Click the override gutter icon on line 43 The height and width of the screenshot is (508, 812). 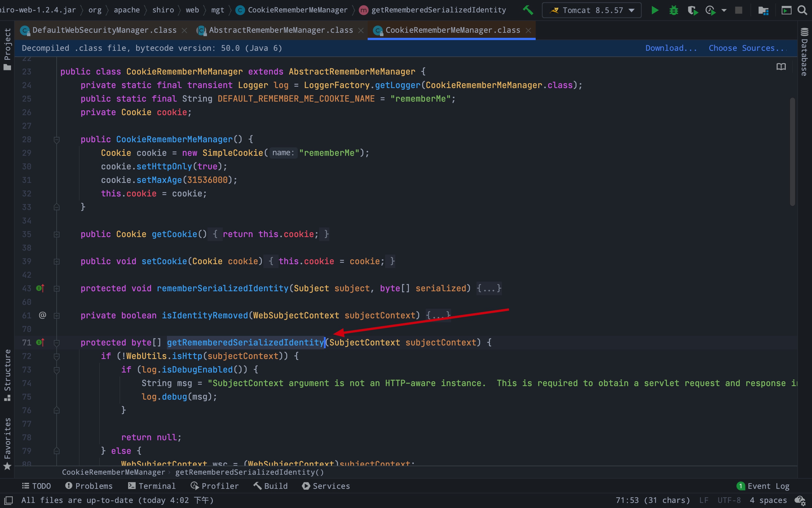(40, 288)
